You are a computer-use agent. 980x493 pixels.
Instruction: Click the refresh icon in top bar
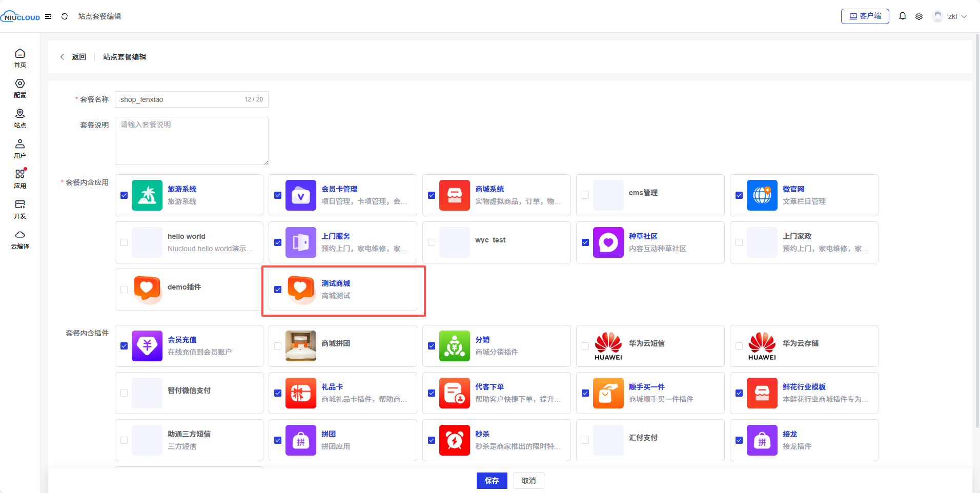point(65,16)
